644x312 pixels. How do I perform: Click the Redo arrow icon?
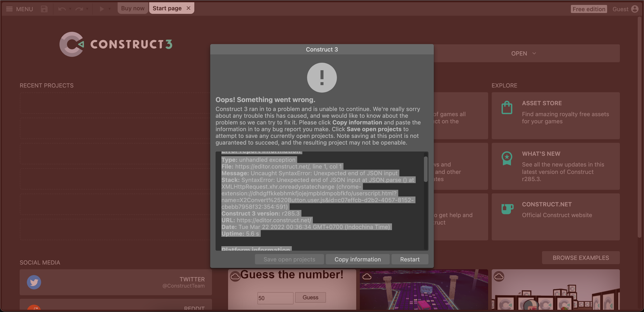point(79,9)
